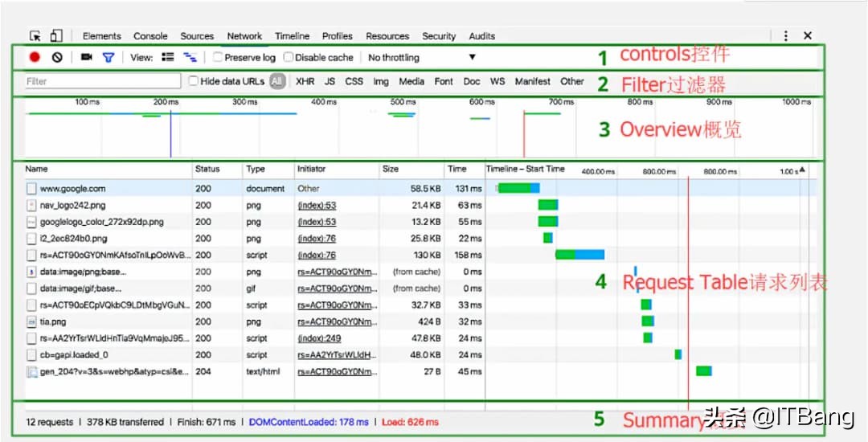Open the Sources tab
The image size is (868, 442).
pyautogui.click(x=197, y=36)
